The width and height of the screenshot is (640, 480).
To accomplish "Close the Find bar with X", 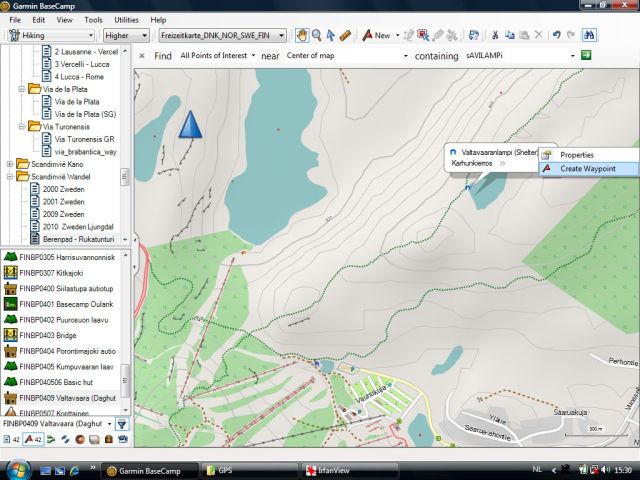I will click(142, 56).
